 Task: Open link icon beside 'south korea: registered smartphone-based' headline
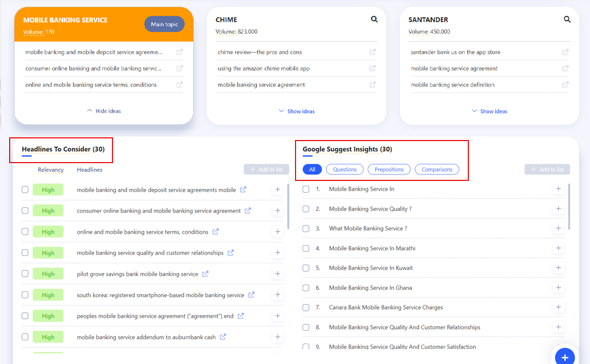coord(251,295)
